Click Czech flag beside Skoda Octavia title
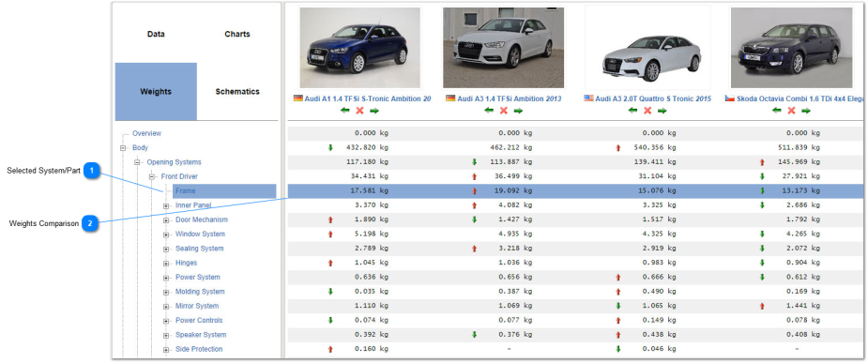This screenshot has height=363, width=868. click(730, 98)
